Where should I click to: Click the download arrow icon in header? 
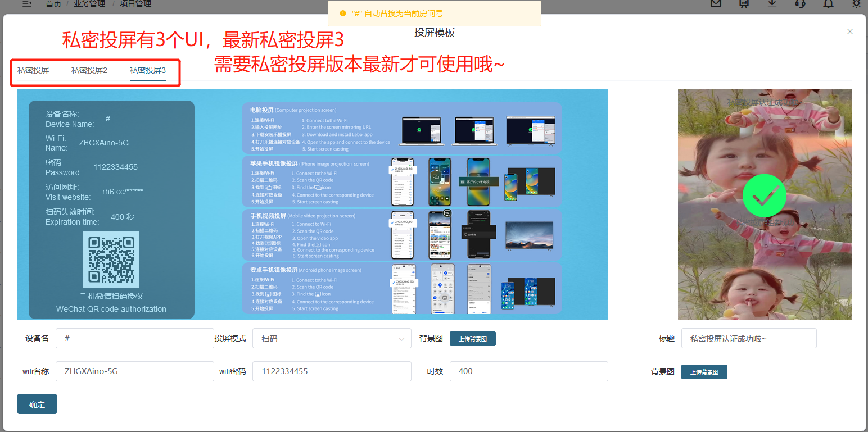coord(772,4)
